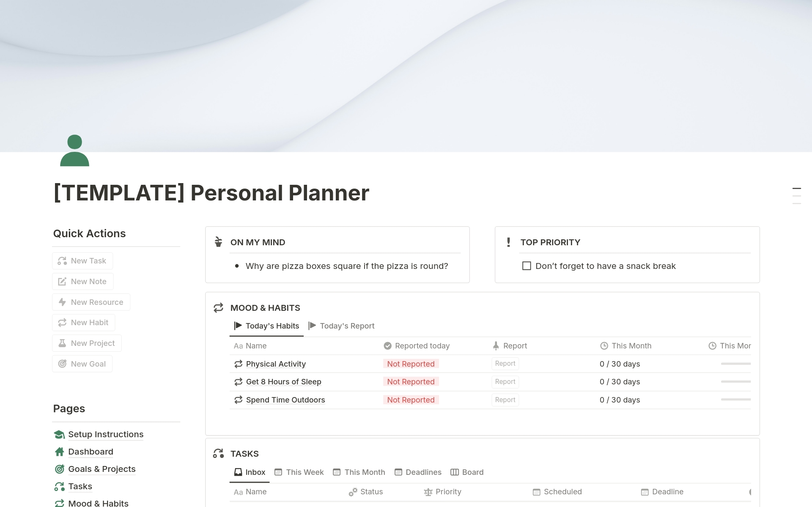Click the home icon next to Dashboard
The image size is (812, 507).
click(59, 452)
